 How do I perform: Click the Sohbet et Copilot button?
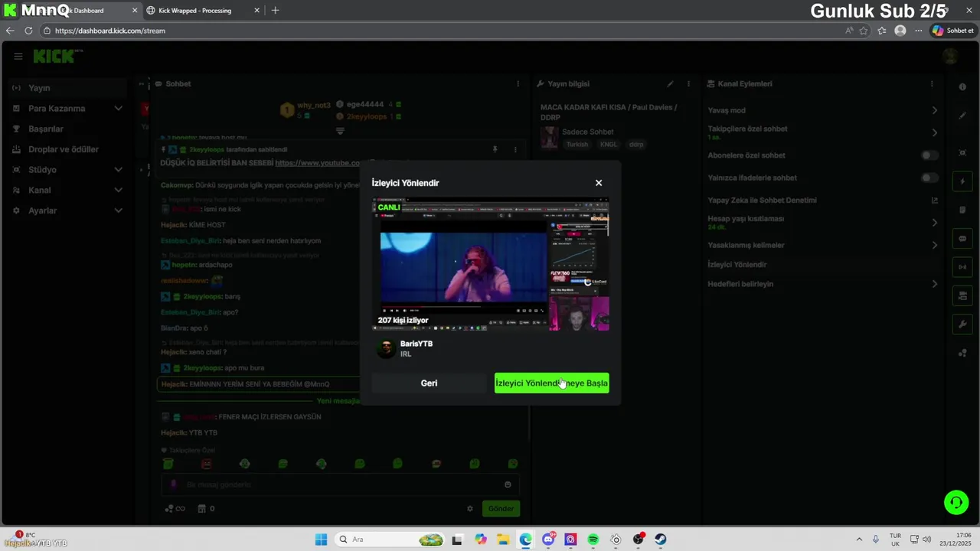point(953,31)
